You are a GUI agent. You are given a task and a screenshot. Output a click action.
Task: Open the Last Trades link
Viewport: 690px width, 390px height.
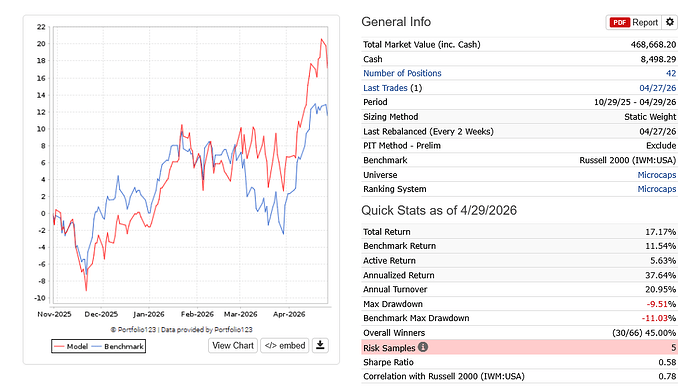[x=385, y=88]
